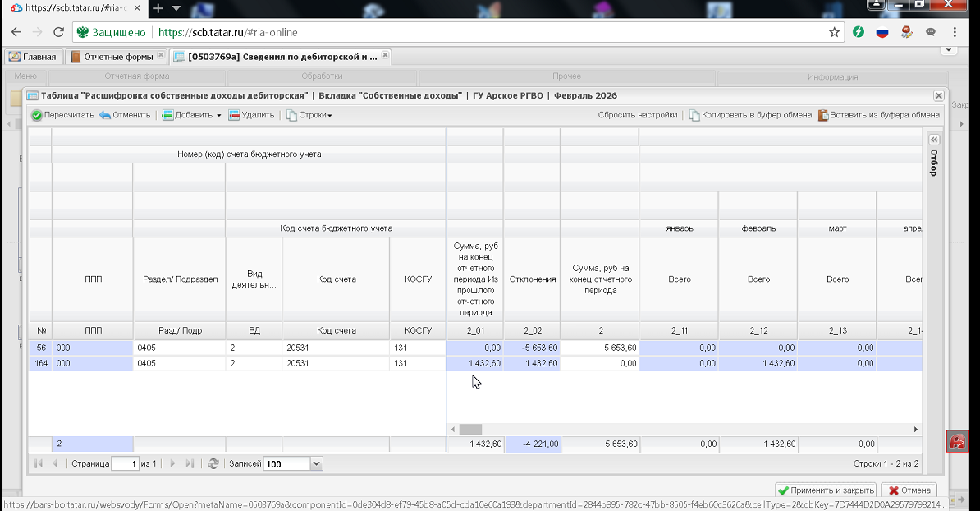Click cell -5 653,60 in Отклонения column

(x=532, y=348)
